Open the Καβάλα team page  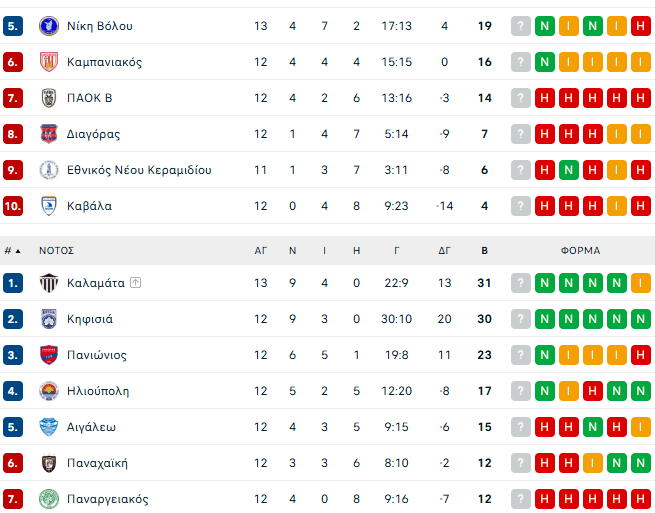89,206
